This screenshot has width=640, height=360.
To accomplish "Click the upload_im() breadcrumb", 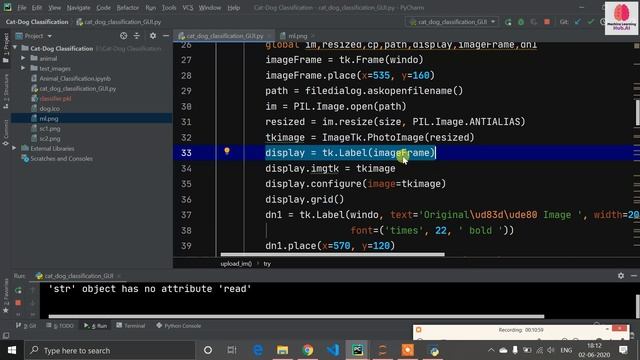I will tap(236, 264).
